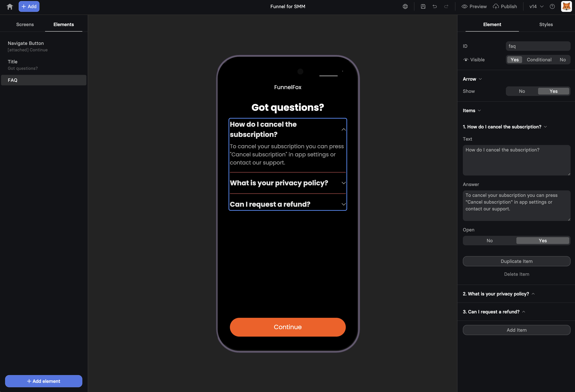
Task: Set Arrow Show to Yes
Action: 553,91
